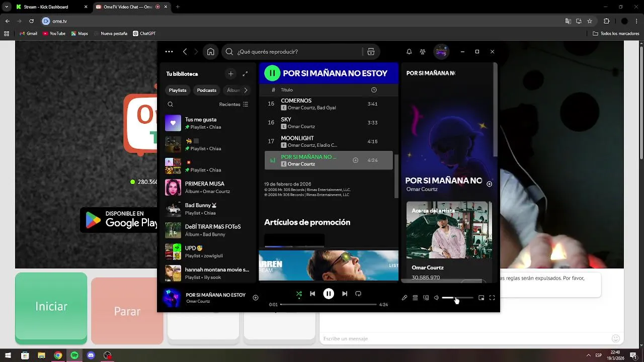Enter Spotify full screen mode
Viewport: 644px width, 362px height.
(492, 298)
